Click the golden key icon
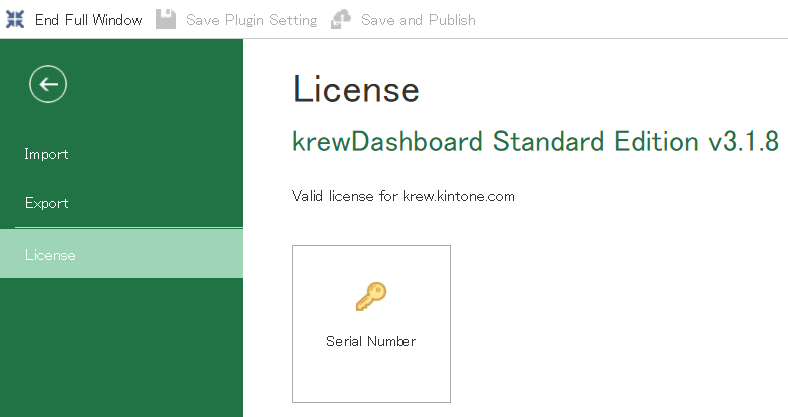Image resolution: width=788 pixels, height=417 pixels. pos(371,296)
